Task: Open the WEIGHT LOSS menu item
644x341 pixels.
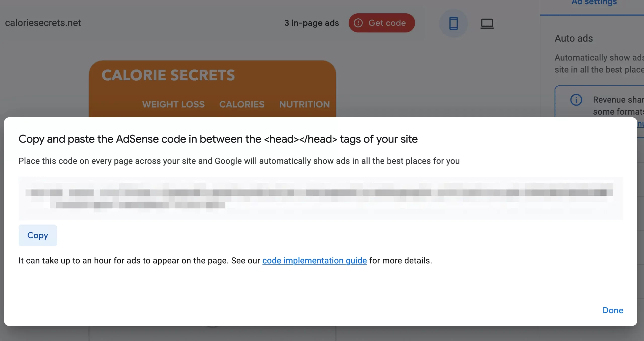Action: (x=173, y=104)
